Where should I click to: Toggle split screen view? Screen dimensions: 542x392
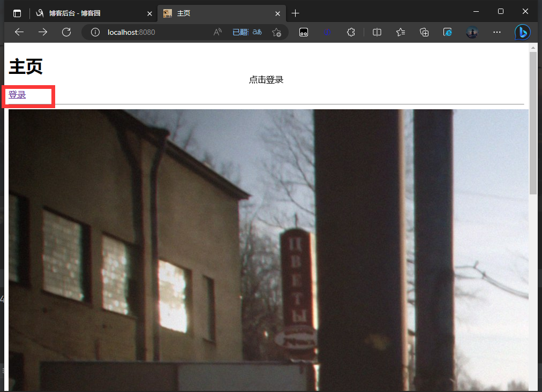pos(377,32)
